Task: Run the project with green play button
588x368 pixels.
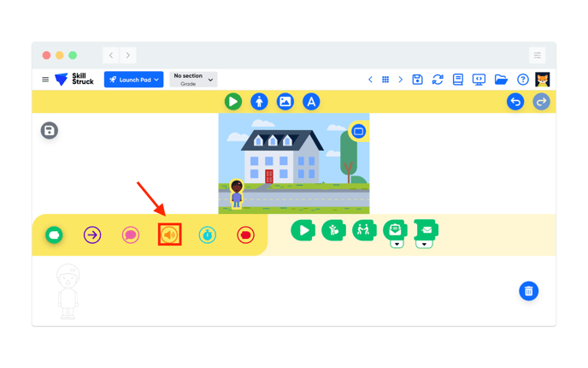Action: (x=232, y=102)
